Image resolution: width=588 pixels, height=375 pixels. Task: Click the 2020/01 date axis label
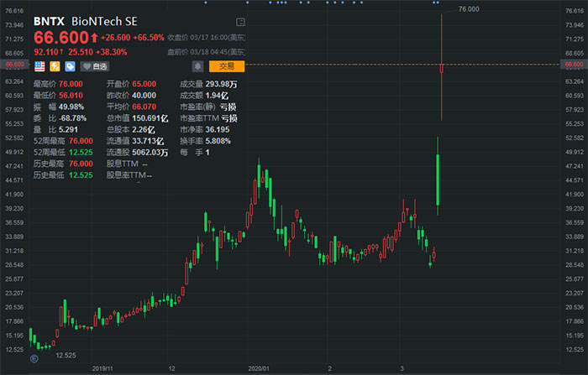click(x=259, y=368)
